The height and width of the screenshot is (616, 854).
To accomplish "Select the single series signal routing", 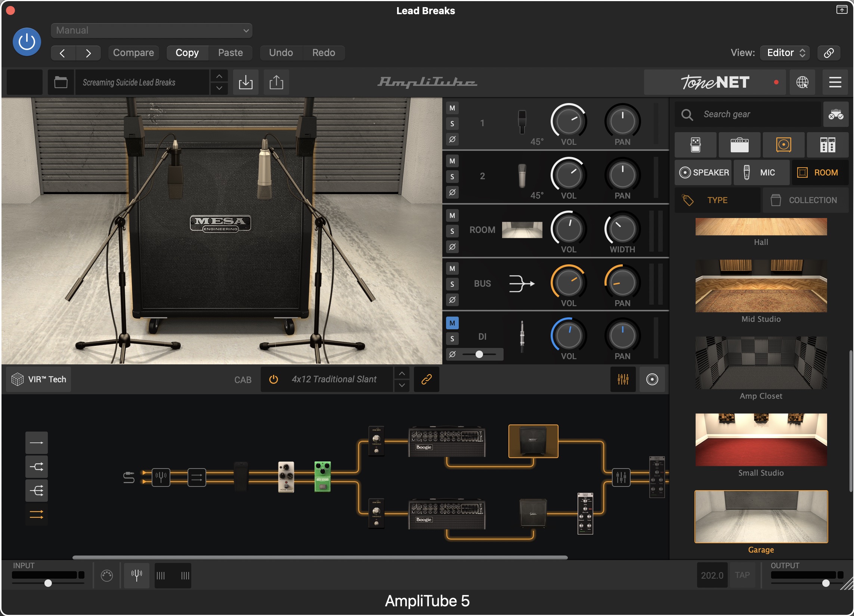I will [x=37, y=443].
